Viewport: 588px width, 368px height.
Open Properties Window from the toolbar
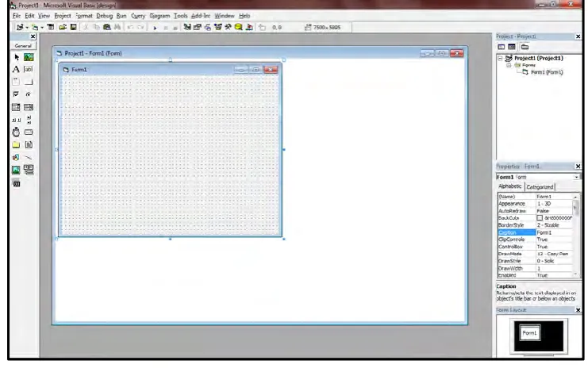(x=198, y=27)
